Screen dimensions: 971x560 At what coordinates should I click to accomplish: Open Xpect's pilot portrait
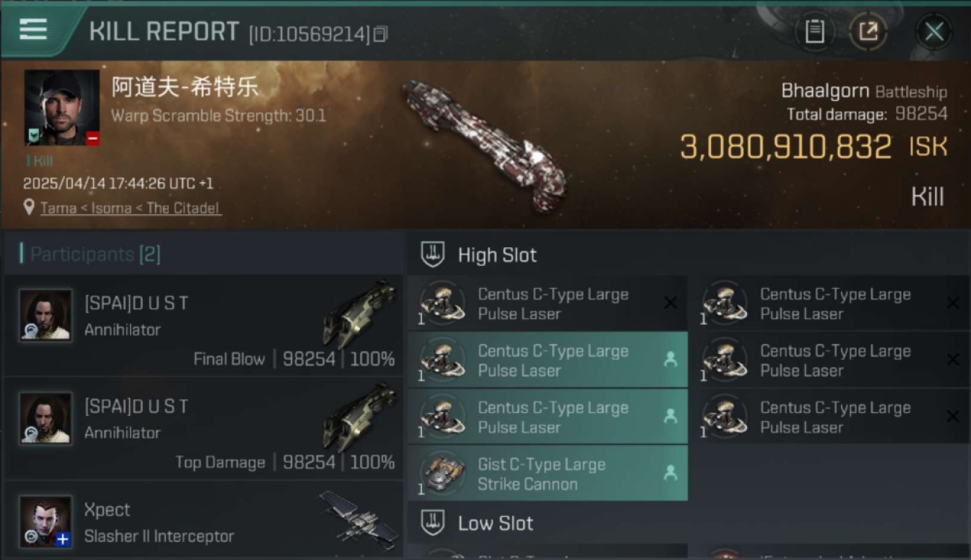pos(46,521)
